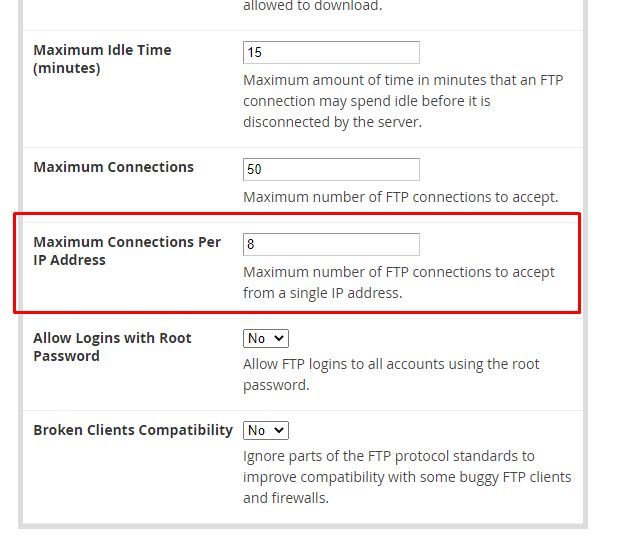Expand the Broken Clients Compatibility dropdown

coord(266,430)
